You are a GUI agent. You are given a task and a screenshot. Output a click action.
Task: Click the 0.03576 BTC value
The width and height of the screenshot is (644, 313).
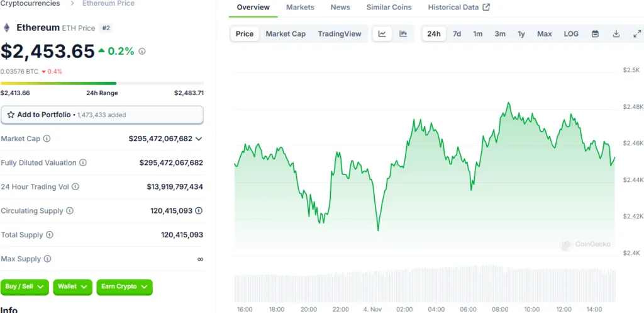[19, 71]
